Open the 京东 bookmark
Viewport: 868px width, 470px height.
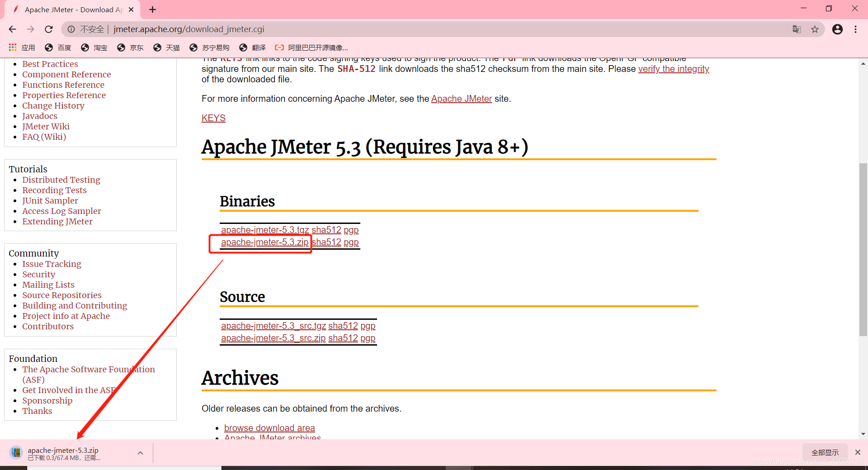pyautogui.click(x=130, y=47)
